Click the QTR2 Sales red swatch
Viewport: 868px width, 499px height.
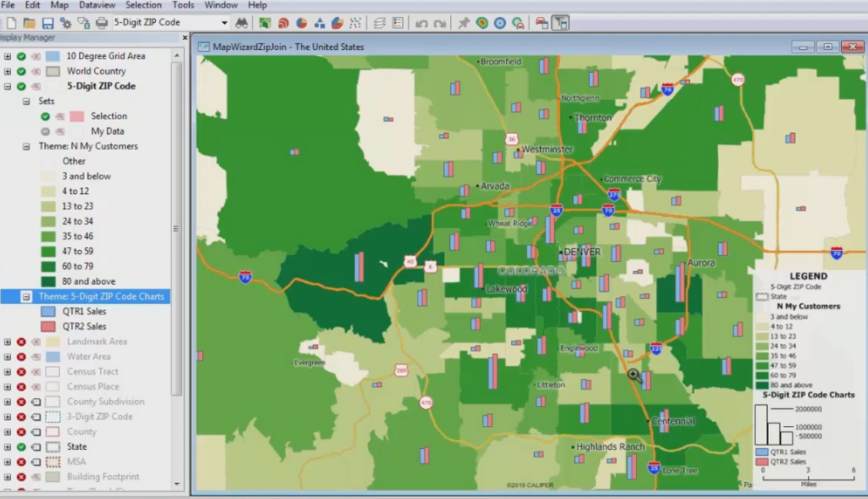48,326
